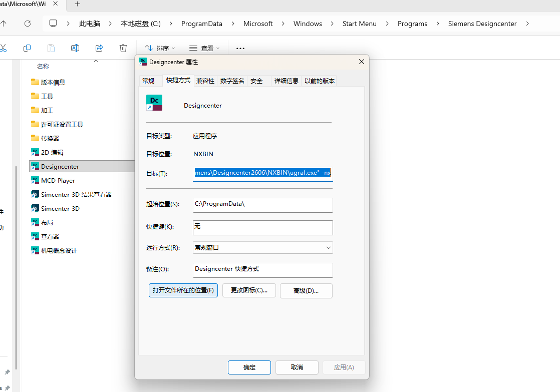Click the Refresh icon beside address bar
560x392 pixels.
coord(28,24)
